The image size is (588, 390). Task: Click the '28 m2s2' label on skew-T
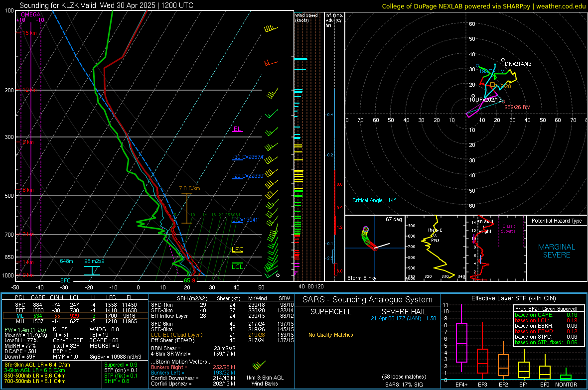[x=95, y=261]
